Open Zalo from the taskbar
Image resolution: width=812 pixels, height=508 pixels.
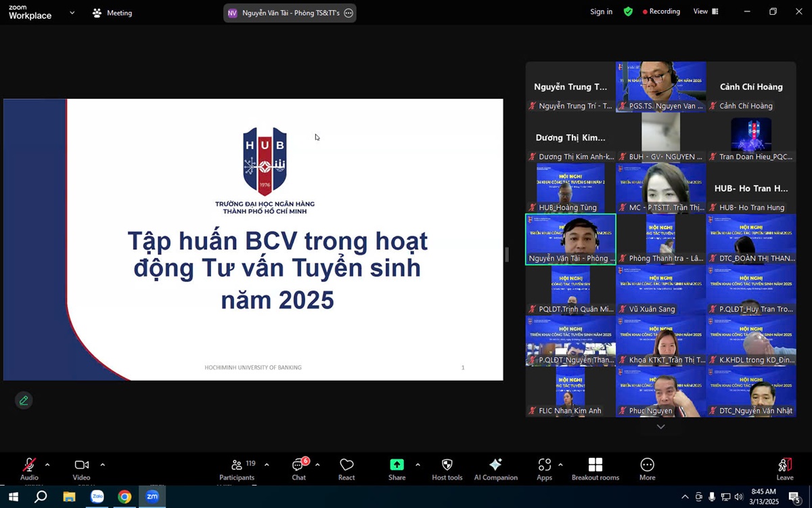[x=97, y=496]
